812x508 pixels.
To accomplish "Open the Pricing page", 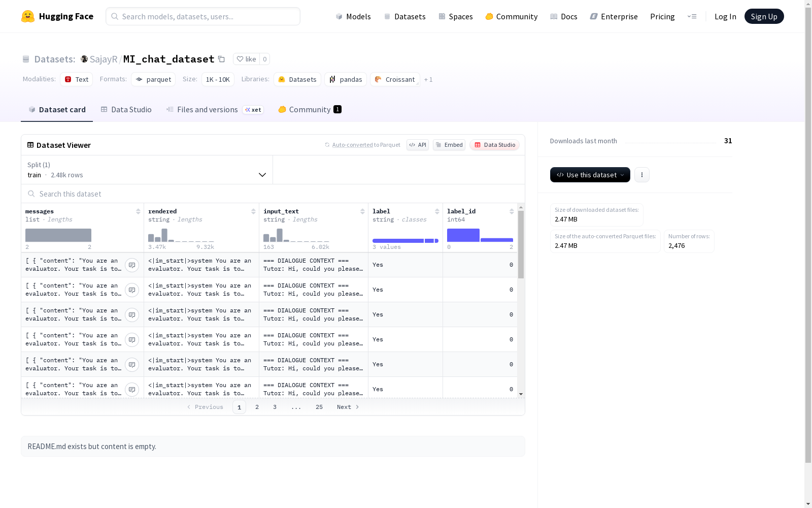I will pyautogui.click(x=662, y=16).
